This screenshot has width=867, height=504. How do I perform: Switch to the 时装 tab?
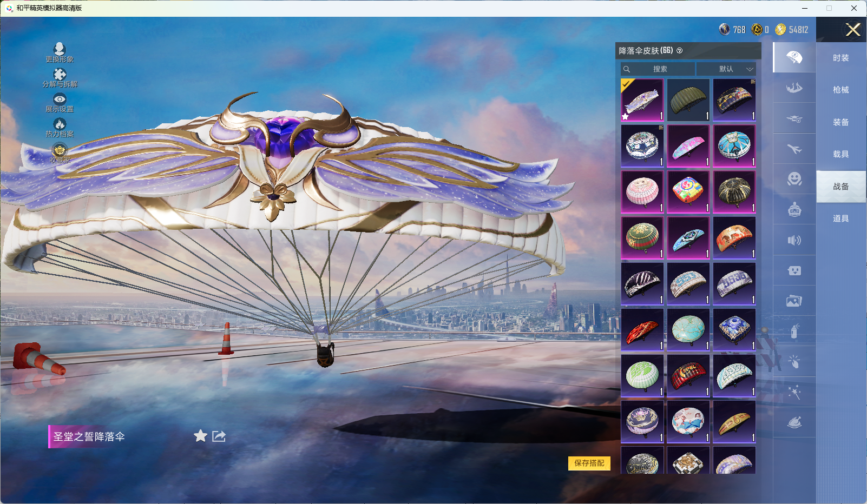[x=841, y=58]
